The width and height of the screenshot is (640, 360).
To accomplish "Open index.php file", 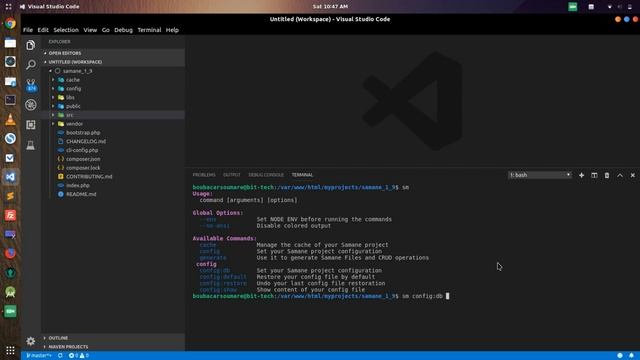I will pos(78,185).
